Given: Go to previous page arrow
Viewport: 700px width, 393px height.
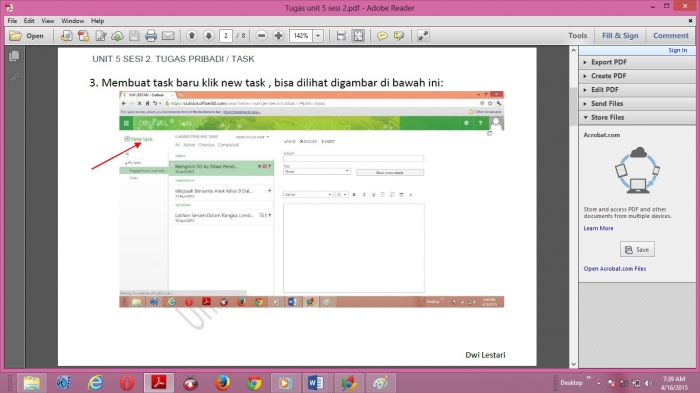Looking at the screenshot, I should point(192,36).
